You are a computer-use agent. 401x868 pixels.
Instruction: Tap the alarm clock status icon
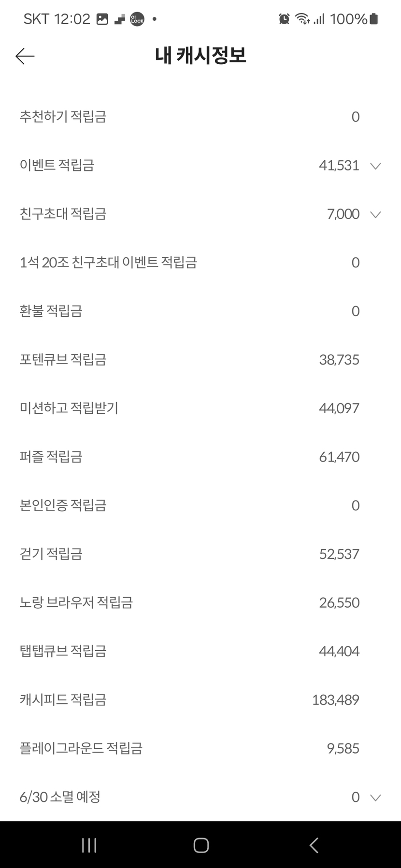point(284,19)
